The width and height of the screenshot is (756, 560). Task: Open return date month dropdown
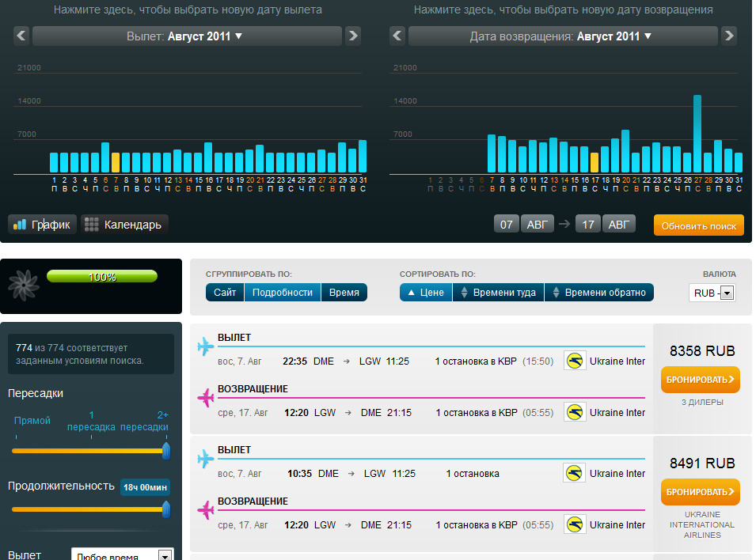562,36
